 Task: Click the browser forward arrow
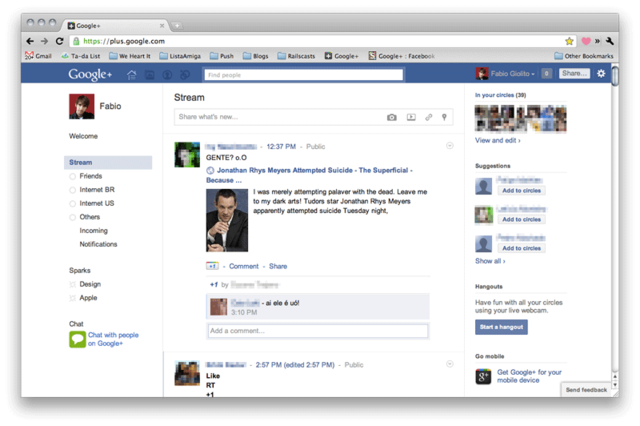click(x=44, y=41)
